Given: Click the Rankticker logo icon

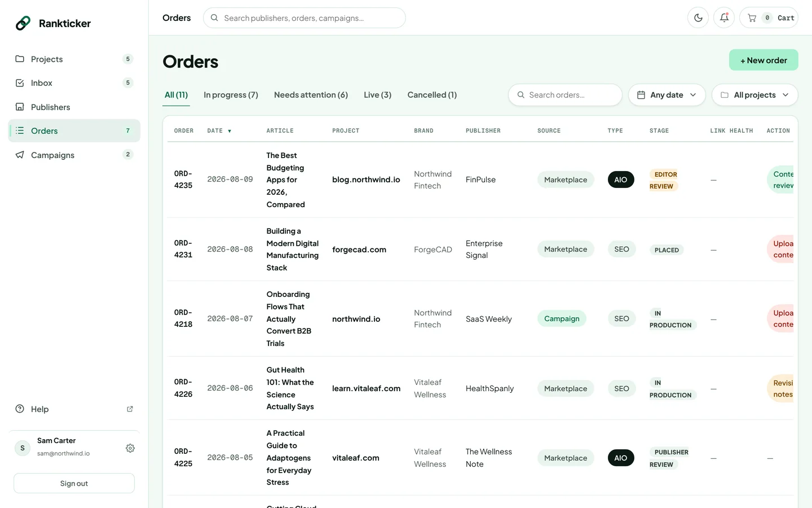Looking at the screenshot, I should click(x=23, y=23).
